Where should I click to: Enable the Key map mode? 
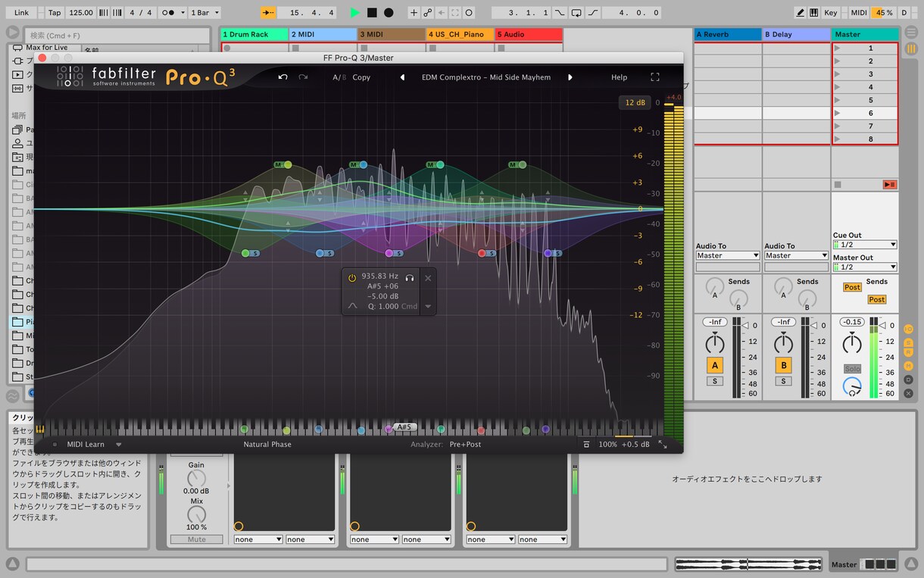point(831,13)
